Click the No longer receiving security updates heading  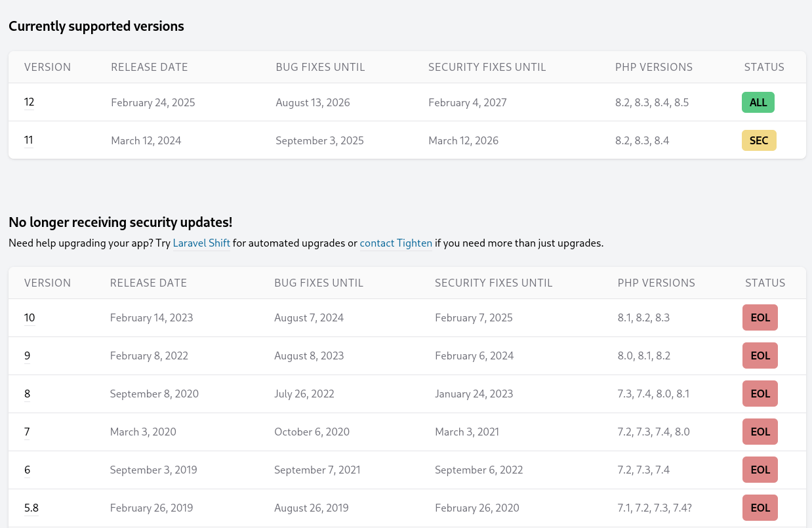120,222
